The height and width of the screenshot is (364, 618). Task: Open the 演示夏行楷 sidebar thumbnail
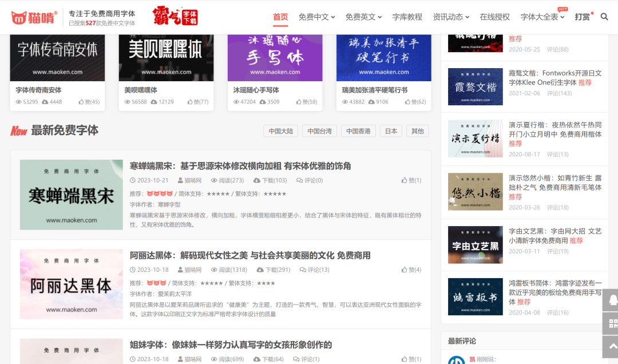(x=476, y=139)
